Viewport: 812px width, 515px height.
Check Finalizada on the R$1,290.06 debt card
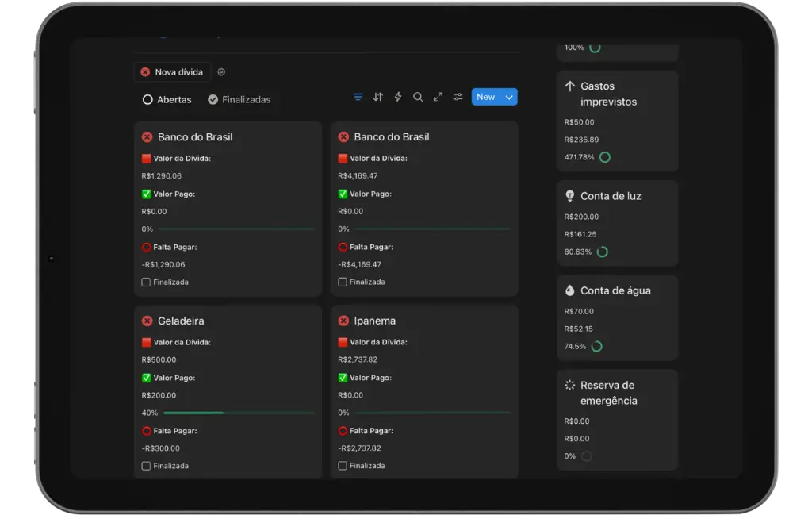point(146,282)
